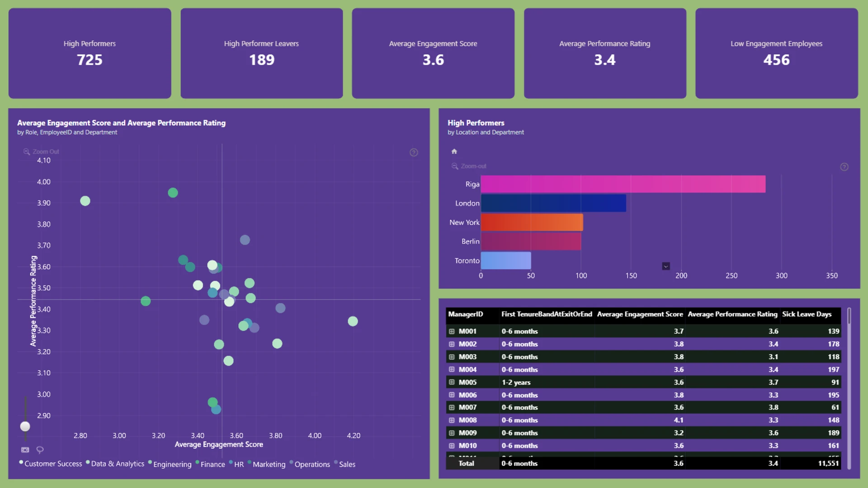Sort by First TenureBandAtExitOrEnd column header
868x488 pixels.
[x=547, y=314]
